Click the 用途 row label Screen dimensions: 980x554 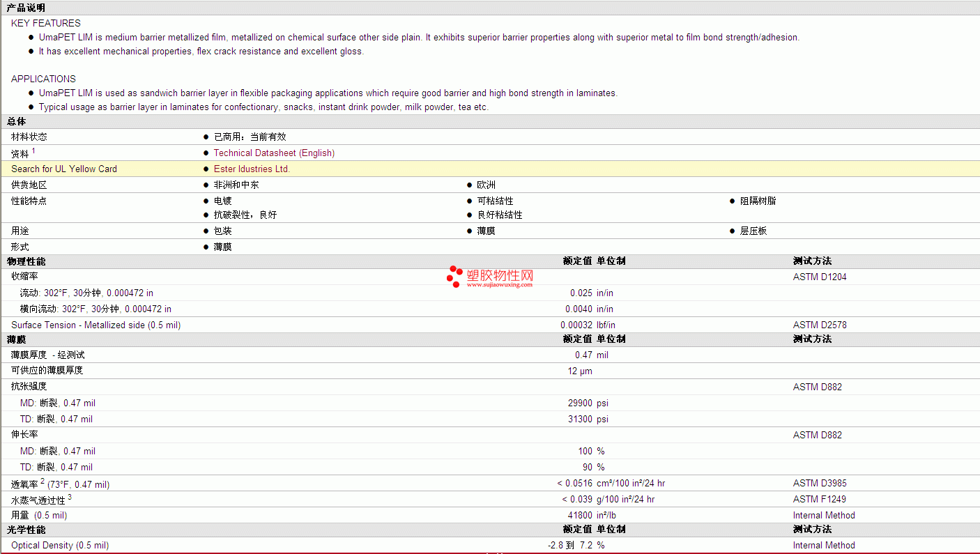click(20, 231)
